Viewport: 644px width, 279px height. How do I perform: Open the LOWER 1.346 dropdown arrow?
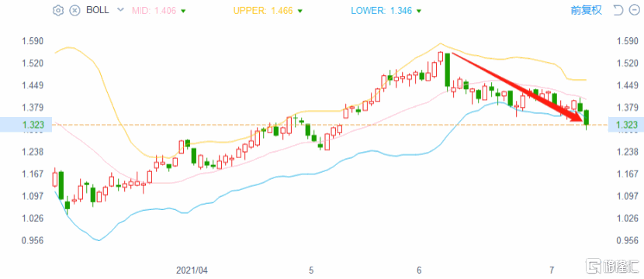pyautogui.click(x=418, y=11)
